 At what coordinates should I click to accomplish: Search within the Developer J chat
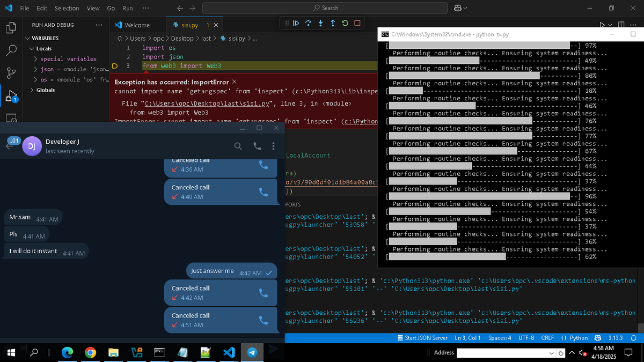point(238,146)
